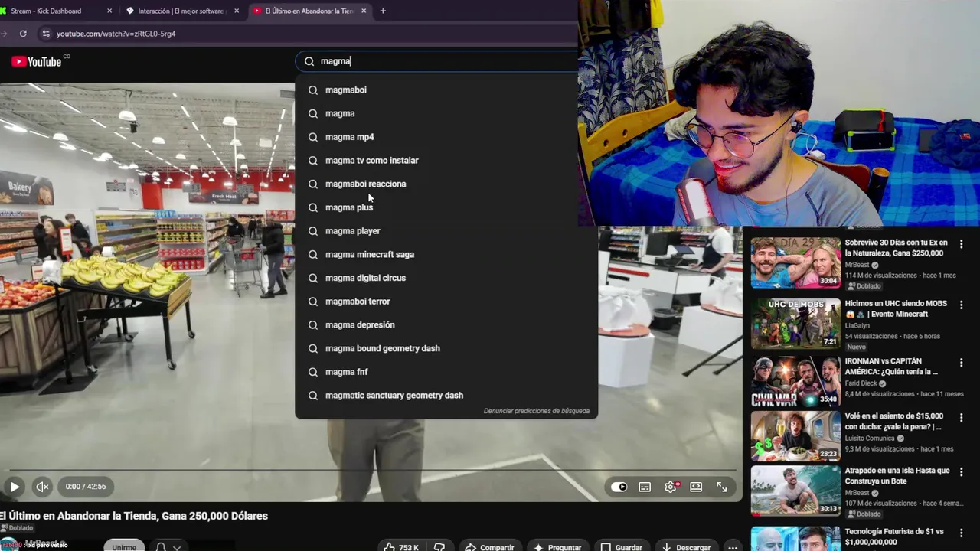The image size is (980, 551).
Task: Choose suggestion 'magmaboi terror'
Action: point(446,302)
